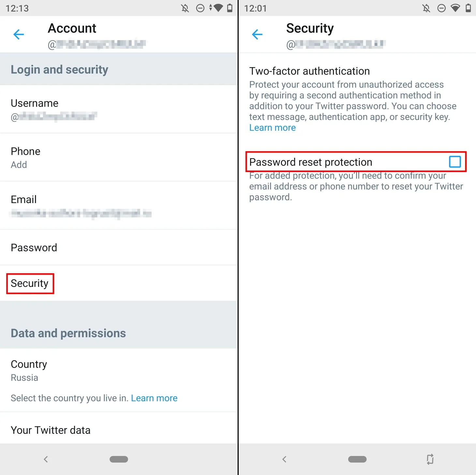Image resolution: width=476 pixels, height=475 pixels.
Task: Tap do-not-disturb icon on right status bar
Action: click(x=441, y=8)
